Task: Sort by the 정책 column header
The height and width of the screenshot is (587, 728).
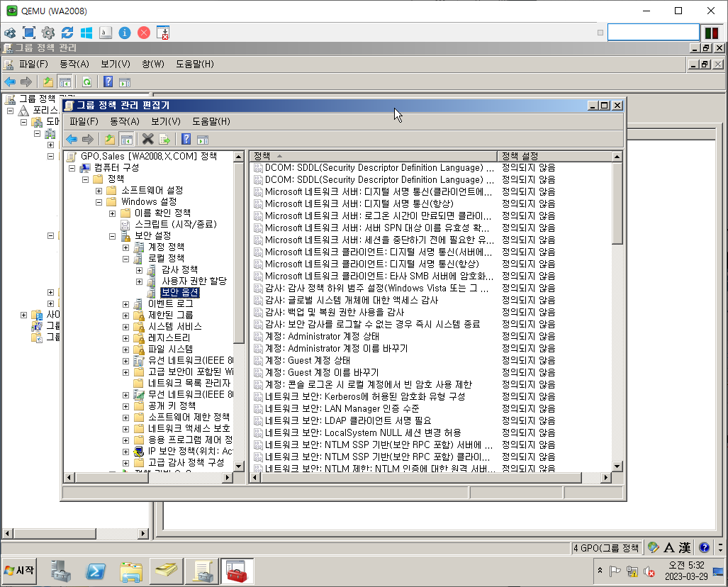Action: click(x=374, y=156)
